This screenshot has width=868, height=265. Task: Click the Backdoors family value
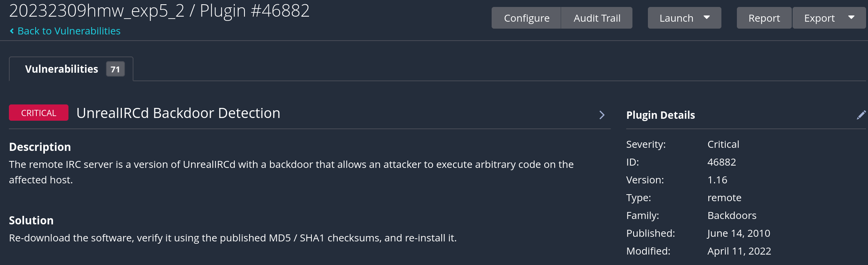(731, 215)
